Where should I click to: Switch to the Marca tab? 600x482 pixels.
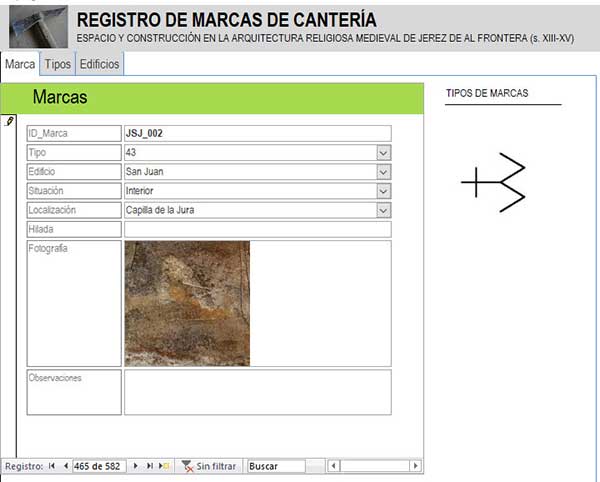(20, 64)
